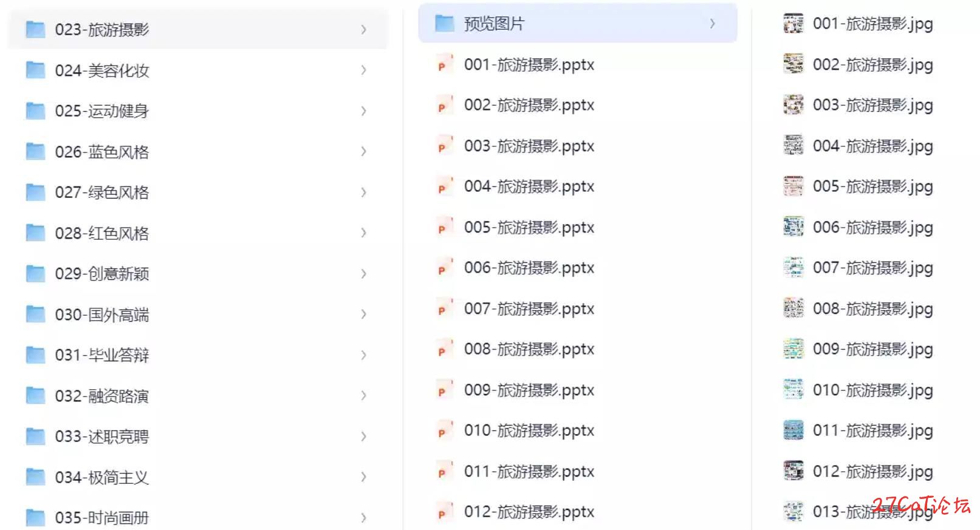This screenshot has height=530, width=980.
Task: Expand the 预览图片 folder chevron
Action: [x=712, y=24]
